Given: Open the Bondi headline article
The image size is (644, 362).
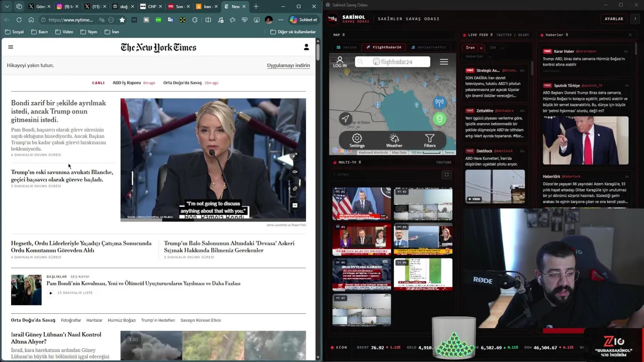Looking at the screenshot, I should tap(58, 111).
